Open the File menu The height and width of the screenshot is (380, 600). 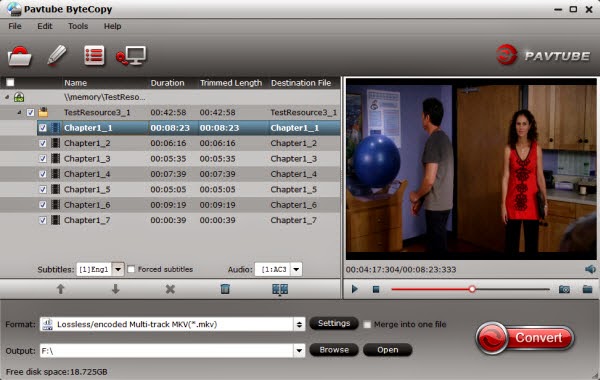[x=15, y=26]
